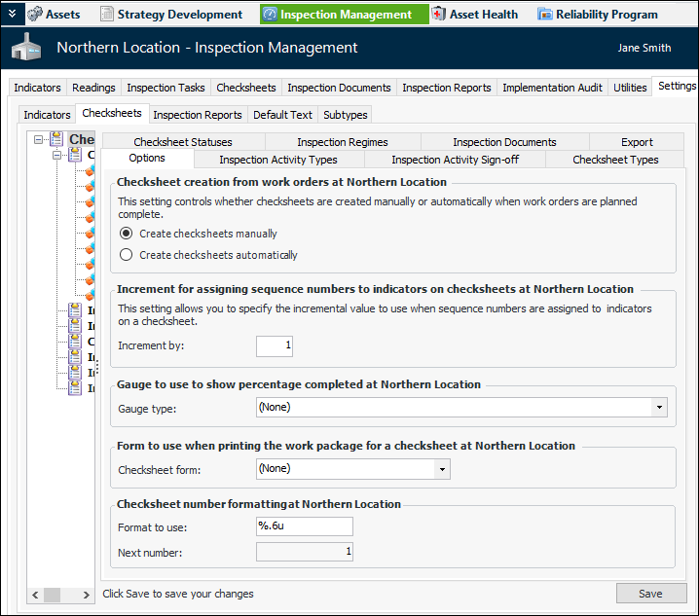699x616 pixels.
Task: Expand the double-chevron menu at top left
Action: click(11, 14)
